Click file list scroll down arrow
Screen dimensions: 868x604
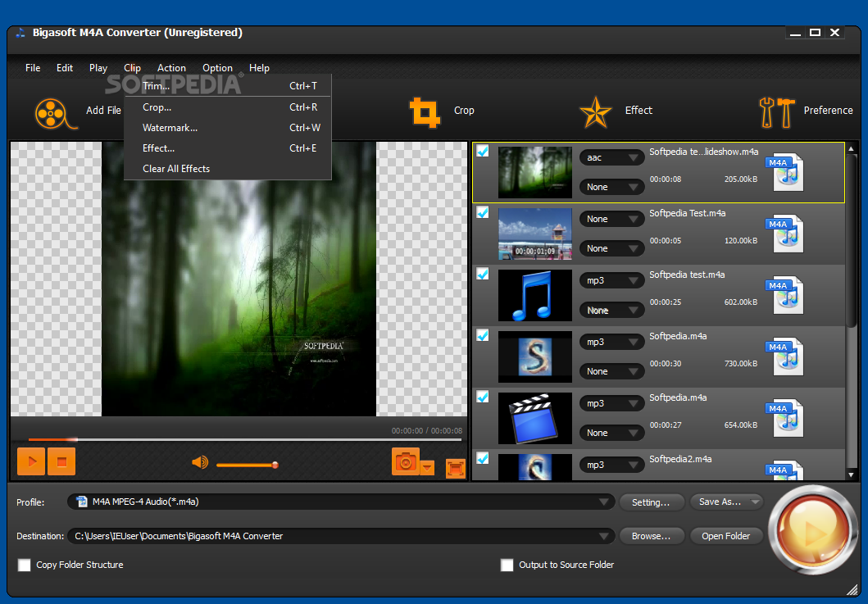(x=852, y=475)
